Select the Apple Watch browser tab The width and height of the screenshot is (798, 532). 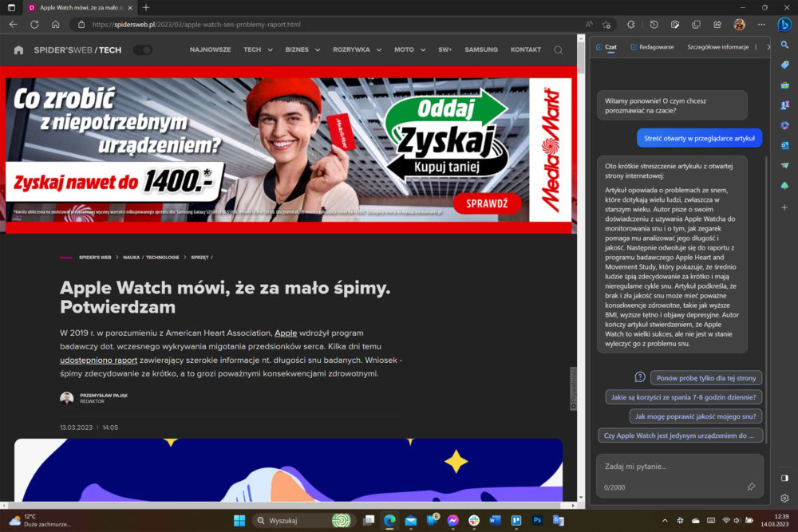[79, 8]
